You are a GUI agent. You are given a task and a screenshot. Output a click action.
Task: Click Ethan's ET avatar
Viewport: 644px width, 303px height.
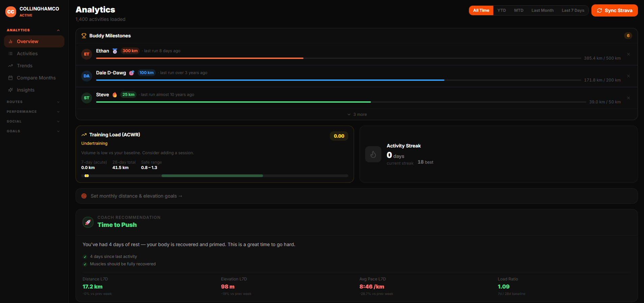coord(87,54)
